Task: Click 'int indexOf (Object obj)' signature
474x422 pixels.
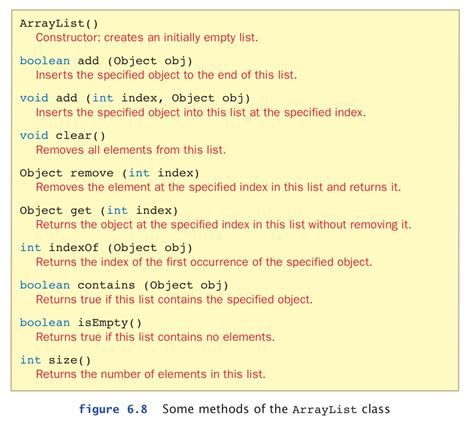Action: point(106,248)
